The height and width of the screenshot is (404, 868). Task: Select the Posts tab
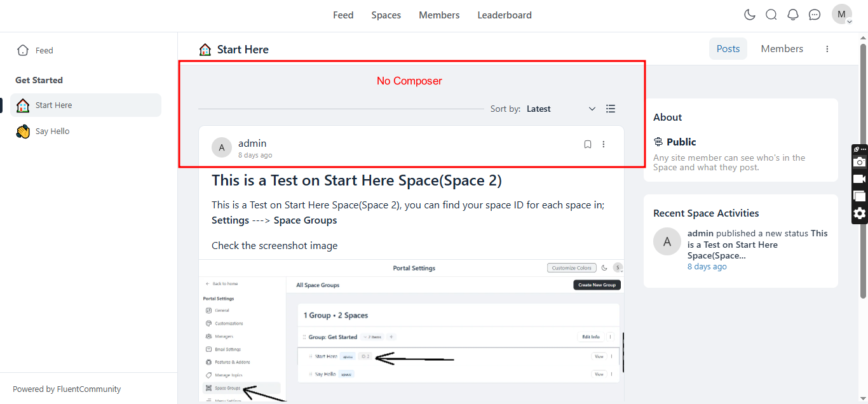728,49
